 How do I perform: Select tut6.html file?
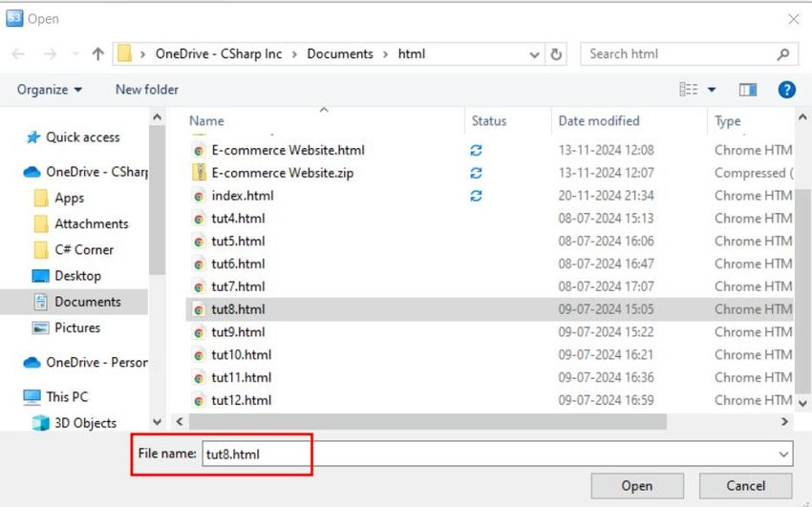[238, 264]
